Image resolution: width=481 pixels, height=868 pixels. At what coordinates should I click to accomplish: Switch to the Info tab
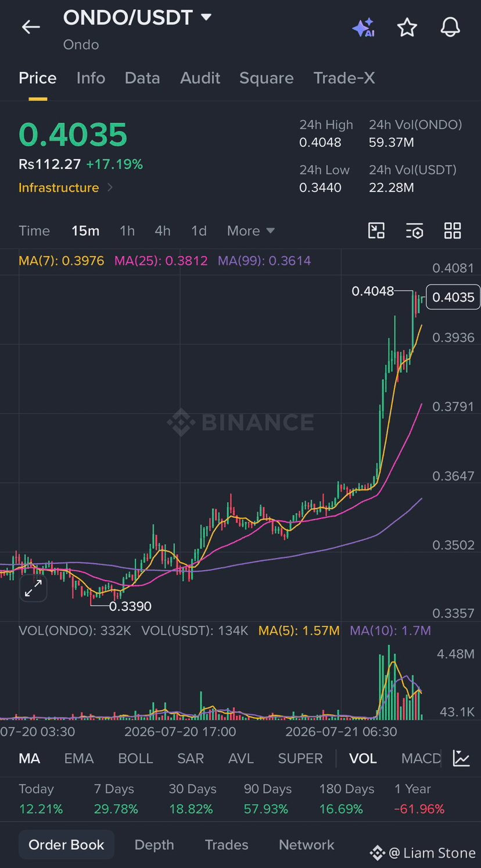91,78
